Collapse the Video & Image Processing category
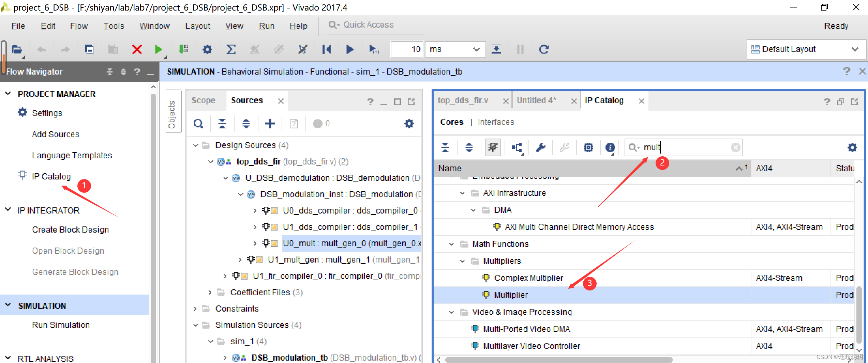Viewport: 868px width, 363px height. [451, 312]
